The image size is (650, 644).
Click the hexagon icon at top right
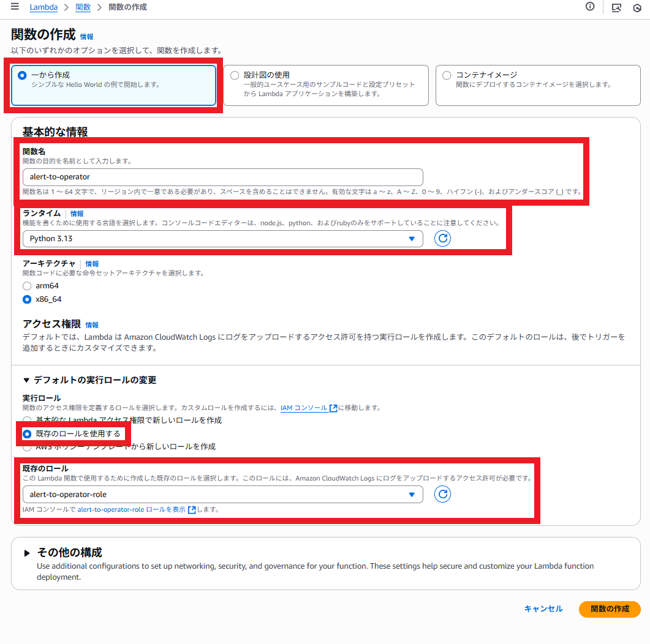(x=637, y=7)
